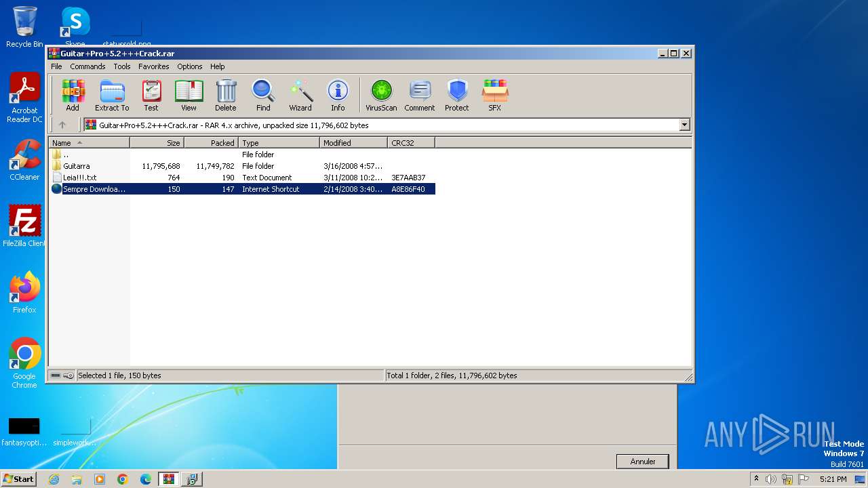Expand the archive path dropdown arrow
Image resolution: width=868 pixels, height=488 pixels.
[x=684, y=125]
